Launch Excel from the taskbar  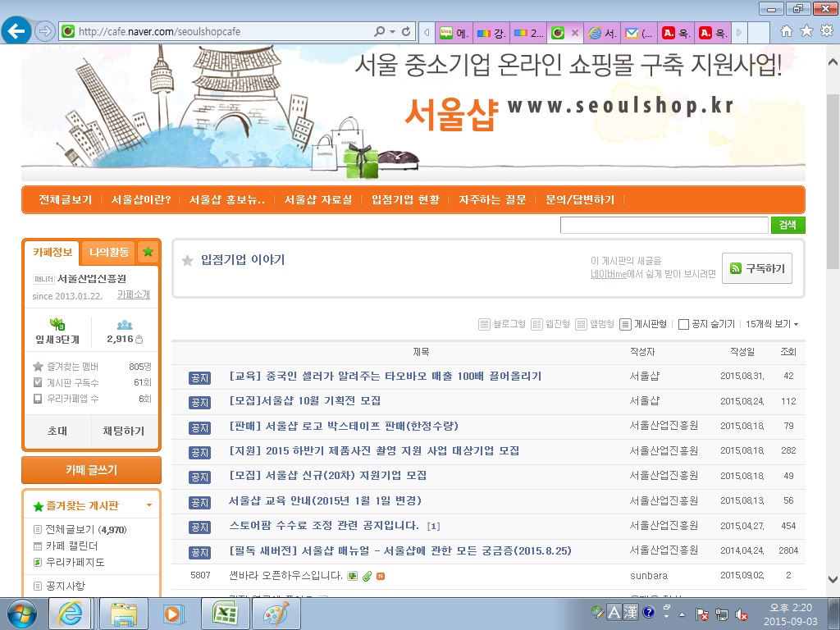pos(225,613)
